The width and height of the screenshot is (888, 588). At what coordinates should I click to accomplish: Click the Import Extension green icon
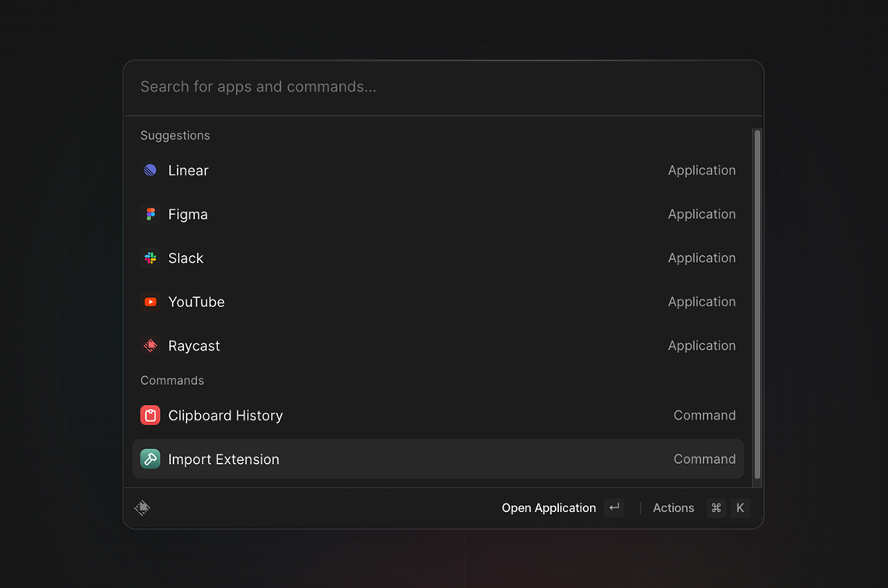(x=150, y=459)
